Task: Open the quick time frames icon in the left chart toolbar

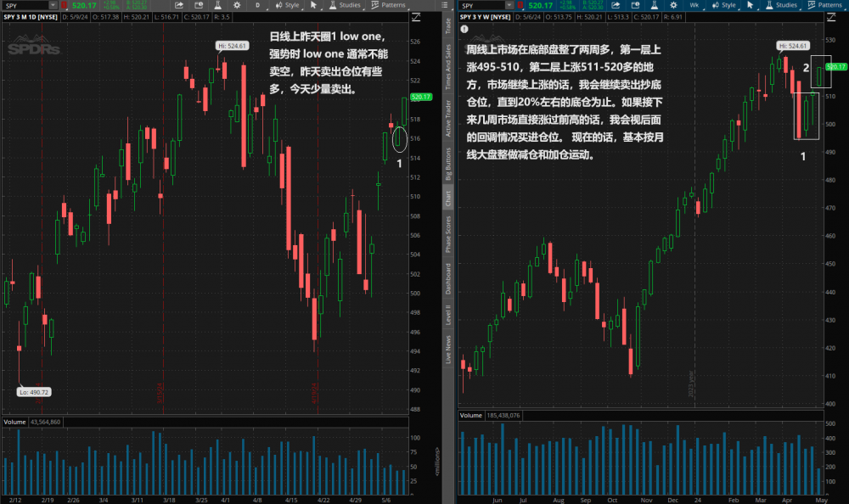Action: pos(199,5)
